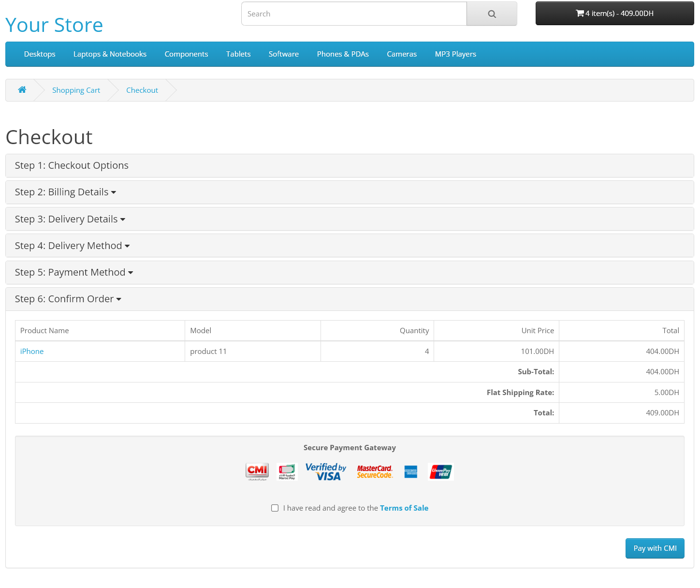Viewport: 700px width, 588px height.
Task: Open the Laptops & Notebooks menu
Action: click(x=110, y=54)
